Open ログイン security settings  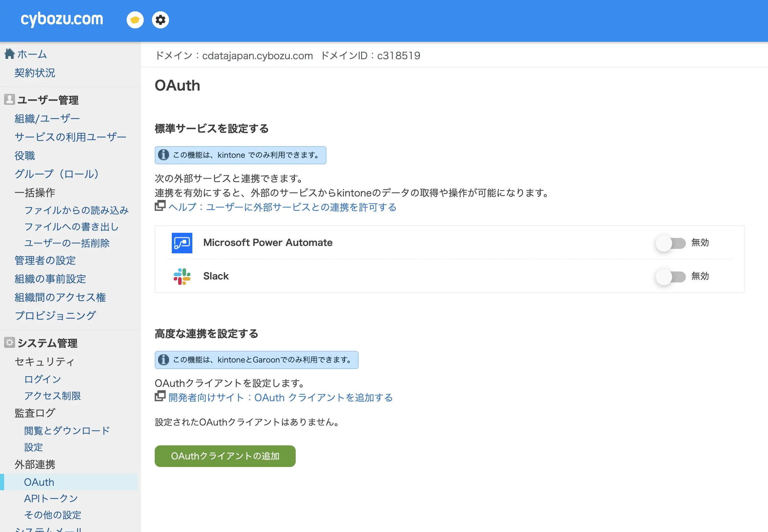click(x=42, y=379)
